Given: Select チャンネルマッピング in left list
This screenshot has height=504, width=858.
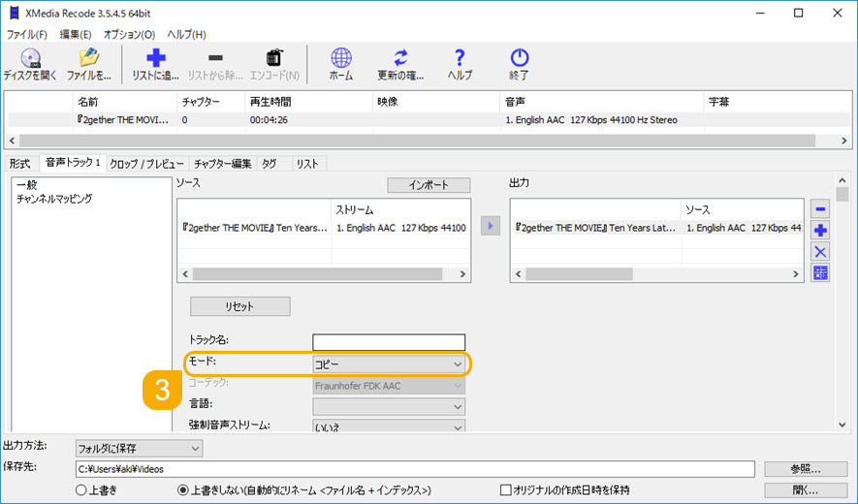Looking at the screenshot, I should coord(54,199).
